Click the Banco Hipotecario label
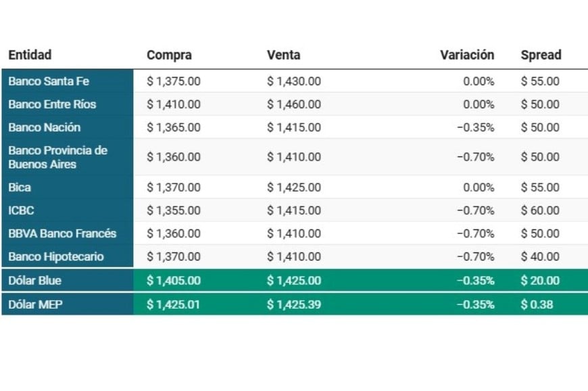The image size is (588, 391). pos(56,256)
